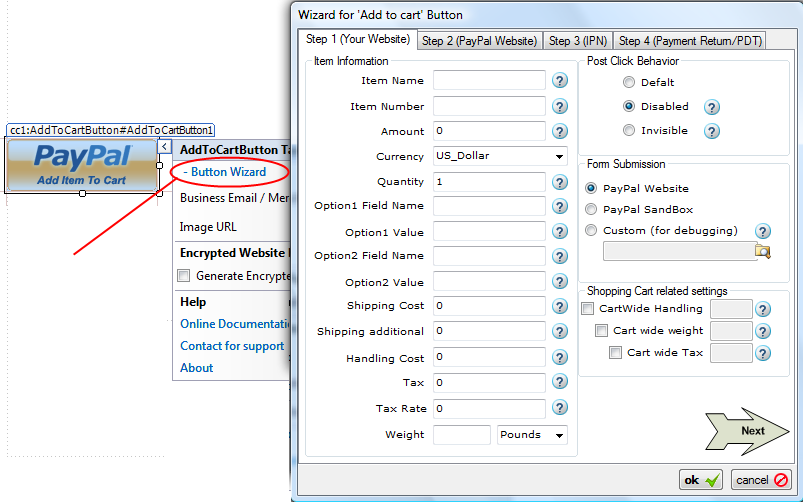803x502 pixels.
Task: Open help for Cart wide weight
Action: tap(763, 331)
